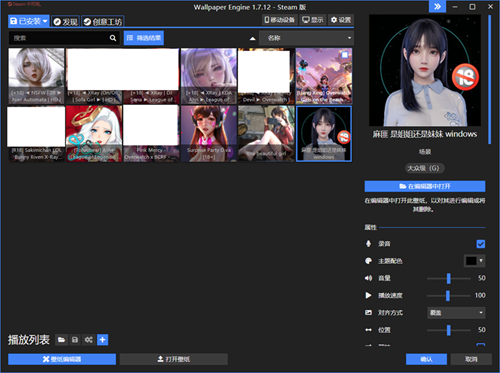Click the 打开壁纸 open wallpaper button
The height and width of the screenshot is (373, 500).
(x=174, y=359)
